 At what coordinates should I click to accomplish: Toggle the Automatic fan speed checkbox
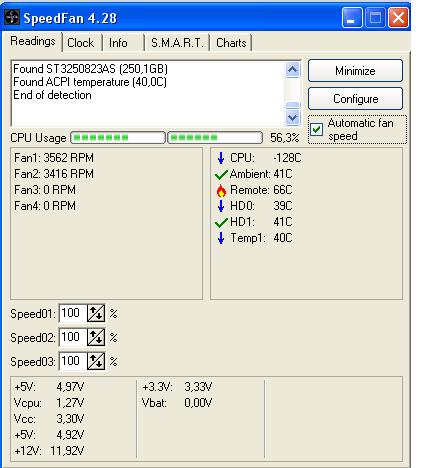(x=316, y=129)
